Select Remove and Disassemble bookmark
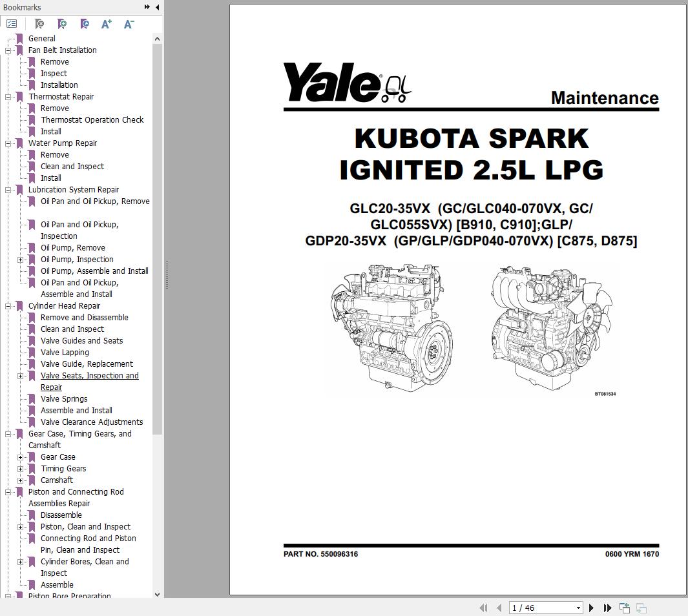 point(85,318)
